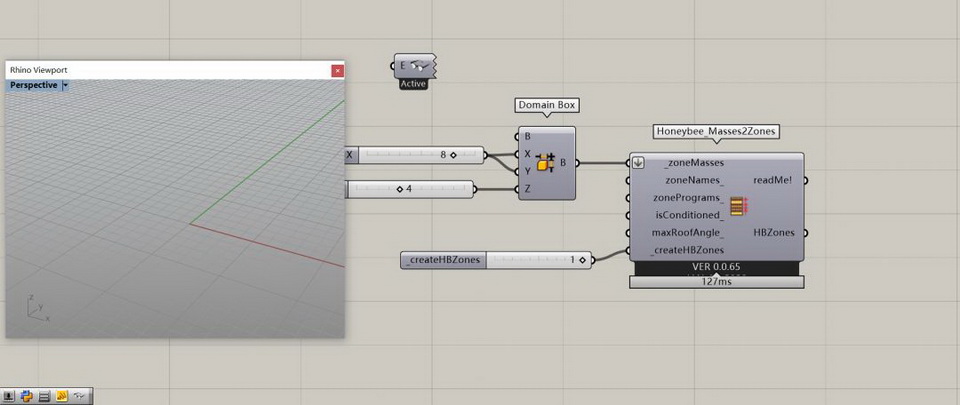Click the bird icon in bottom toolbar
Viewport: 960px width, 405px height.
click(79, 397)
